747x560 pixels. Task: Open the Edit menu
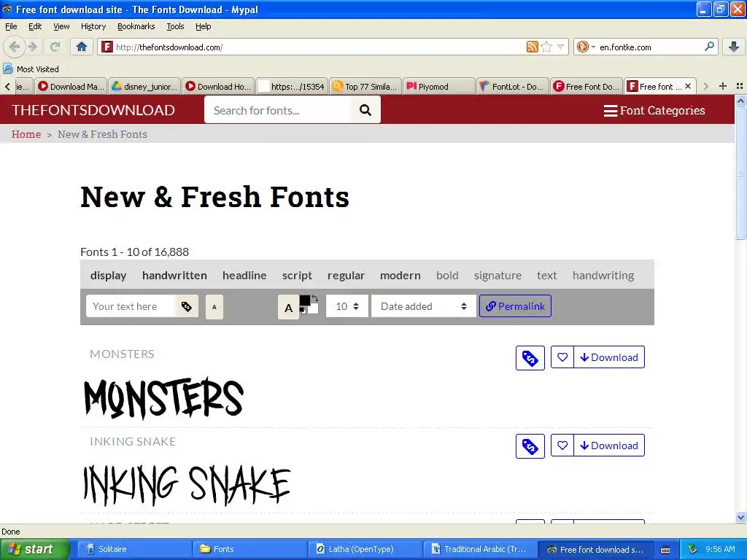coord(35,26)
